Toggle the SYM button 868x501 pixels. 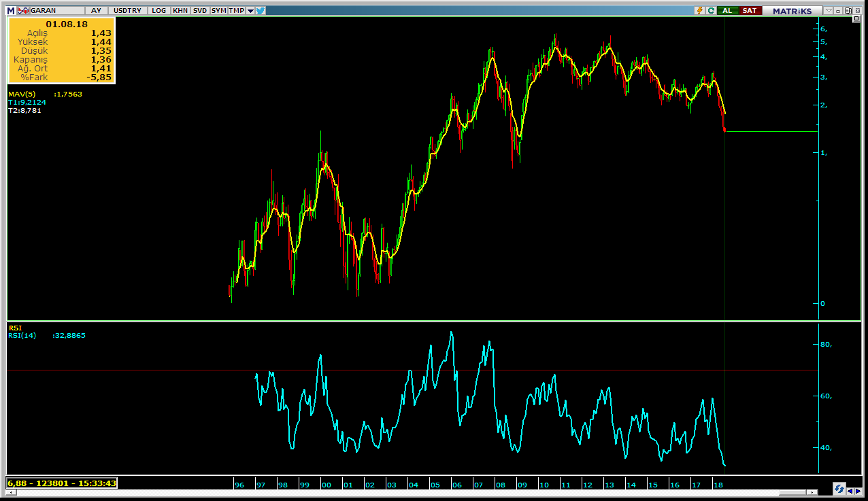coord(218,11)
